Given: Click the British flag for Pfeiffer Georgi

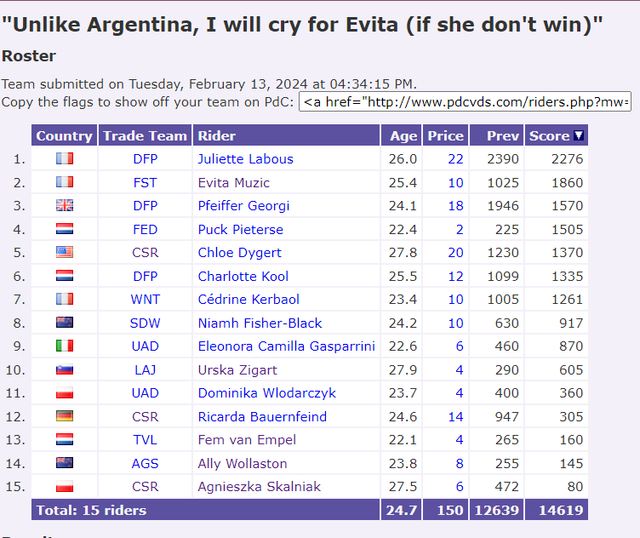Looking at the screenshot, I should point(64,205).
